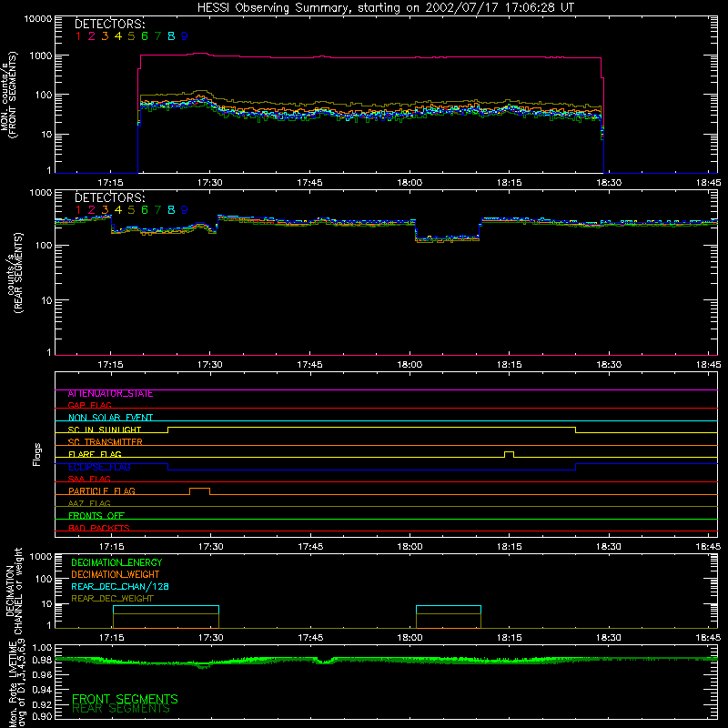Select detector 2 in front segments legend
The width and height of the screenshot is (728, 728).
pyautogui.click(x=92, y=36)
